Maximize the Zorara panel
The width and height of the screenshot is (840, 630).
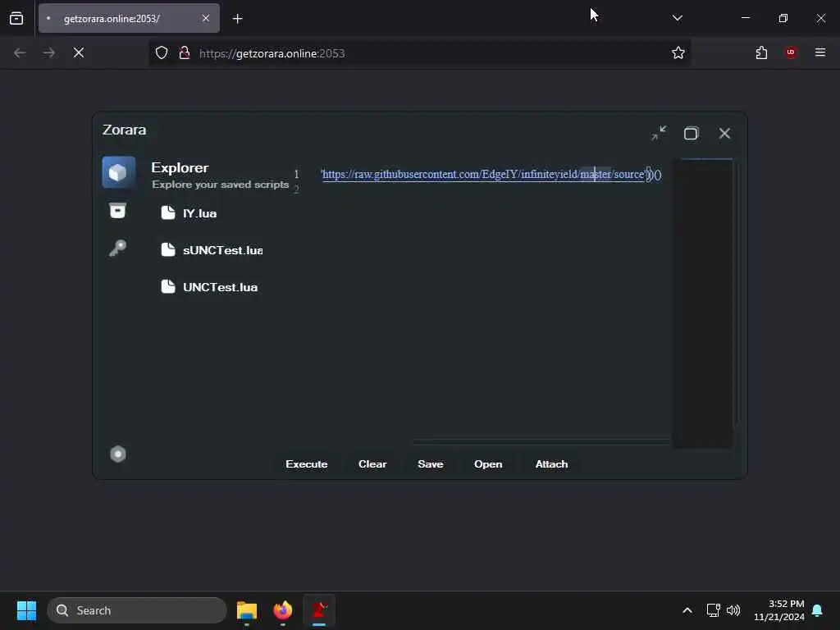click(x=691, y=133)
